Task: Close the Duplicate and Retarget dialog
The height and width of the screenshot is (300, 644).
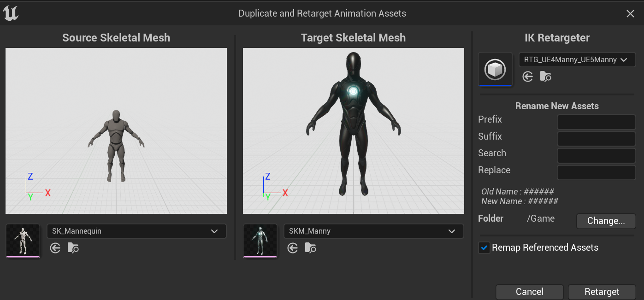Action: (630, 14)
